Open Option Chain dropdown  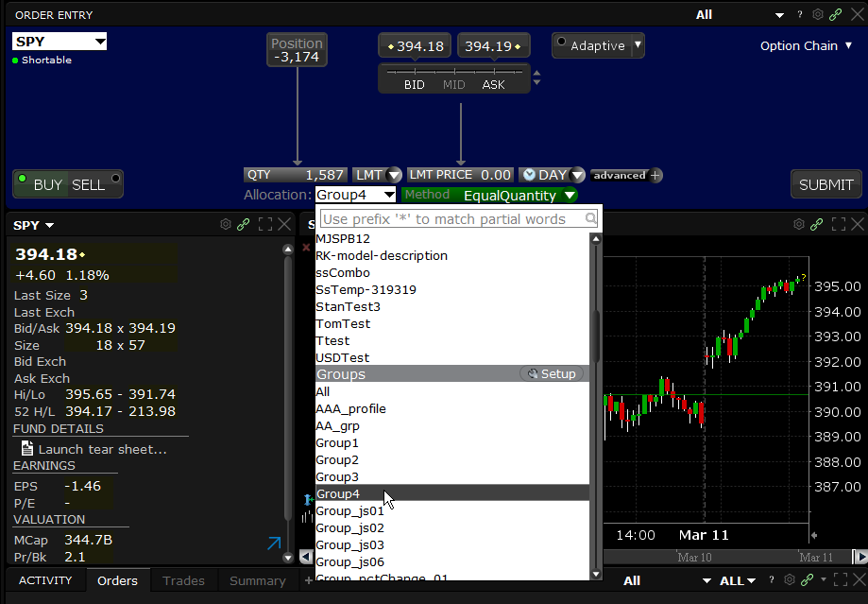(806, 46)
